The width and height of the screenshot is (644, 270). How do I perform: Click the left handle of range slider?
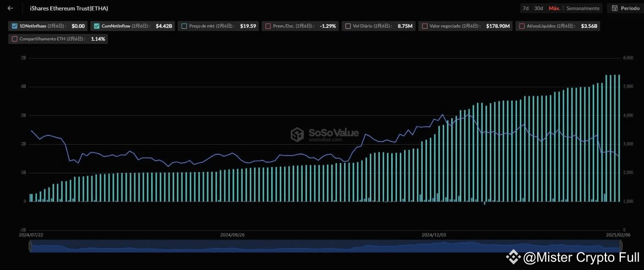coord(30,246)
